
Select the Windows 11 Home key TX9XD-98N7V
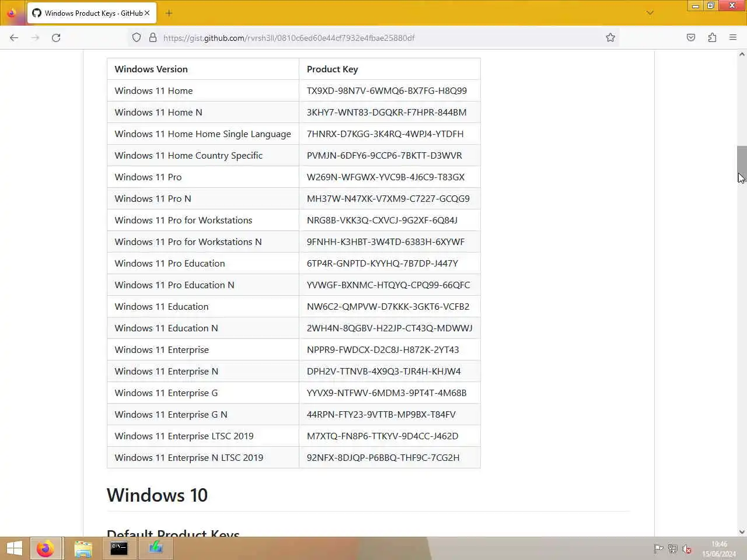click(x=387, y=90)
